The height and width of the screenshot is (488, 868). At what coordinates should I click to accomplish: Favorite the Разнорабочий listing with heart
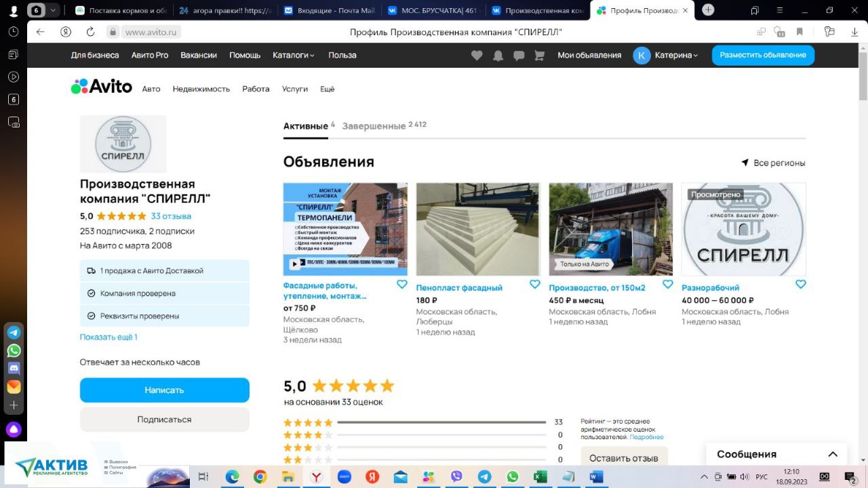(800, 285)
